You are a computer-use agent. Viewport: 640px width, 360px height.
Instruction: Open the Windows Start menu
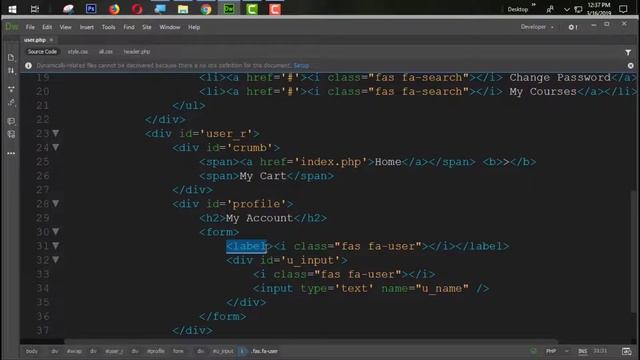click(x=12, y=9)
